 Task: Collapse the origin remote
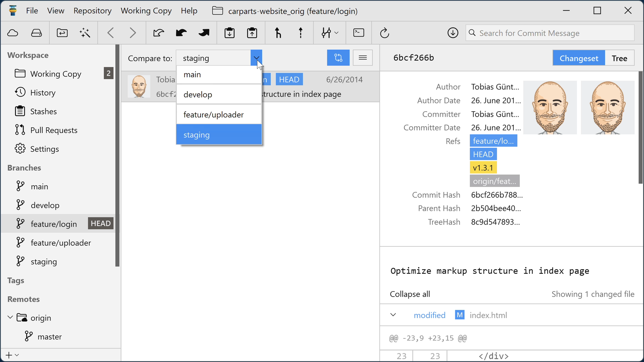coord(9,317)
